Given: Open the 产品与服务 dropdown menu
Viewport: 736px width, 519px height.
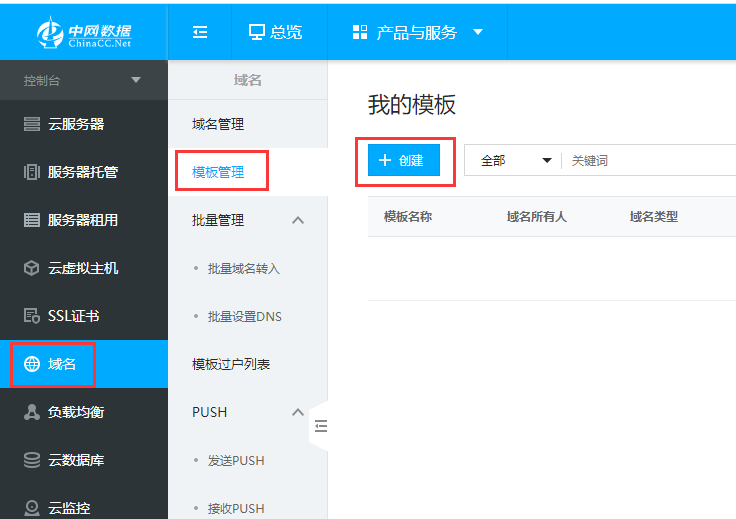Looking at the screenshot, I should click(417, 32).
